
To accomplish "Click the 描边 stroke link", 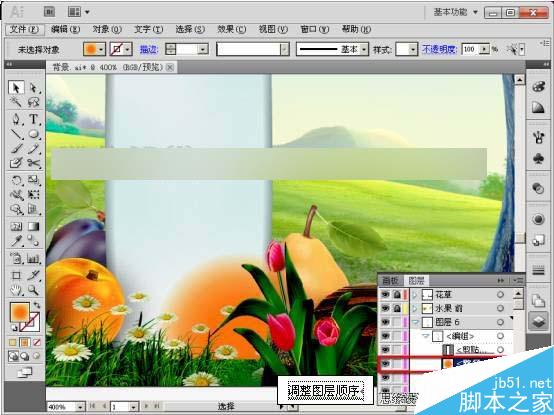I will pos(148,49).
